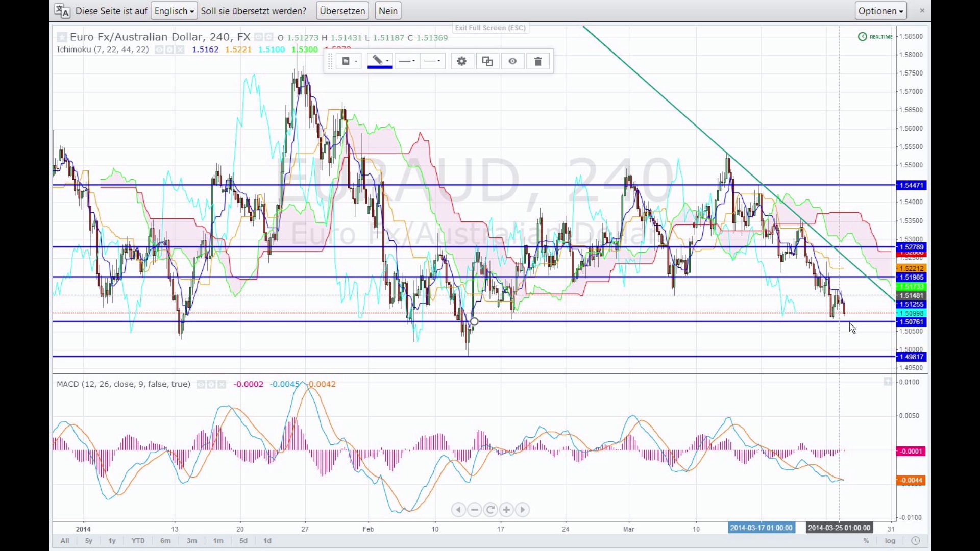The height and width of the screenshot is (551, 980).
Task: Open line color pencil picker
Action: pyautogui.click(x=379, y=62)
